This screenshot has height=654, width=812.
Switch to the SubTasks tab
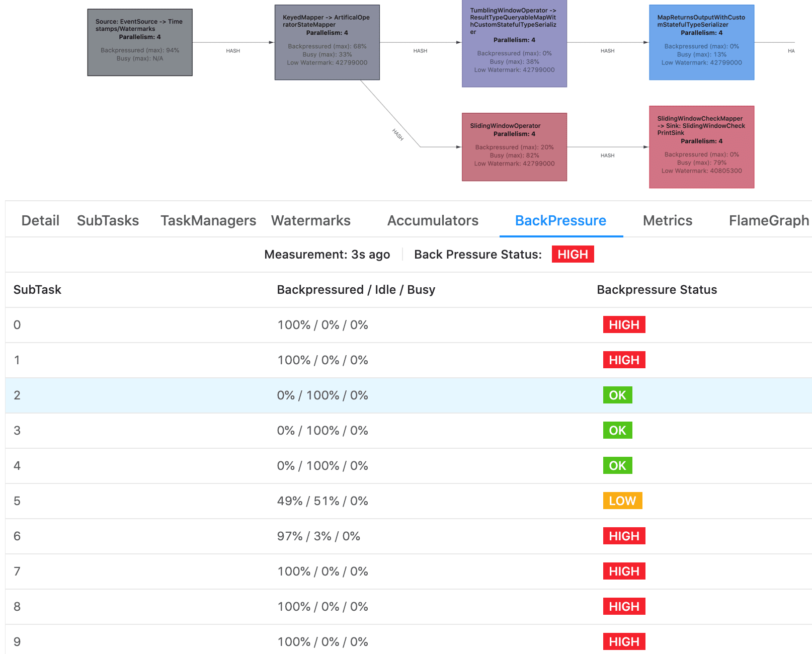[x=108, y=220]
